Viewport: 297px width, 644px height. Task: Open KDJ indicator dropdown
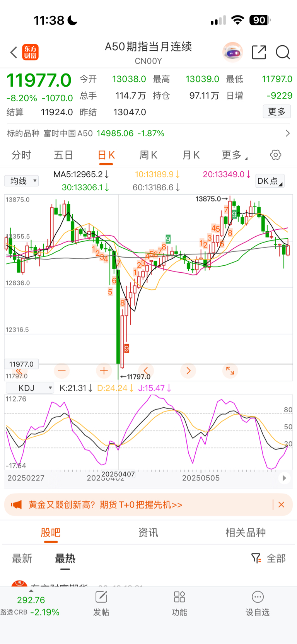click(x=30, y=388)
